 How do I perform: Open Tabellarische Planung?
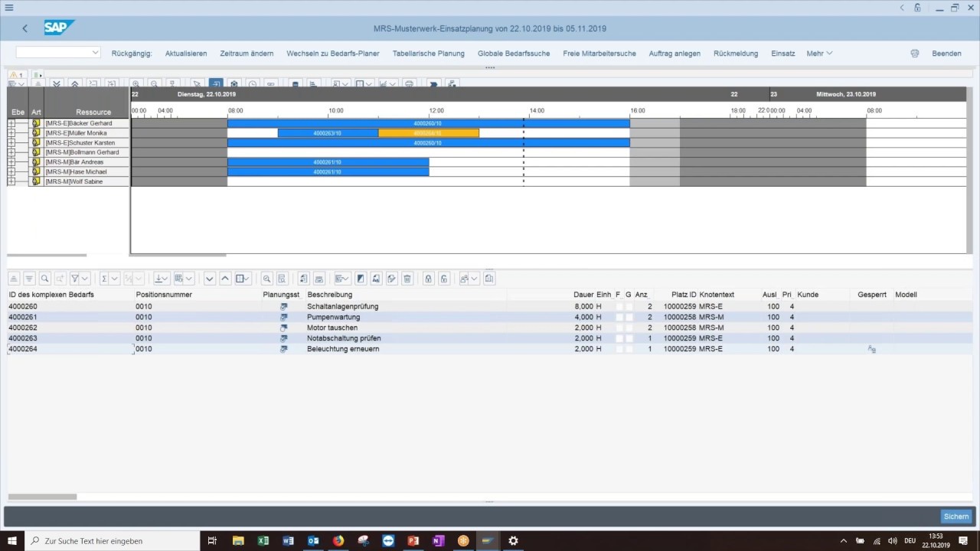point(429,54)
